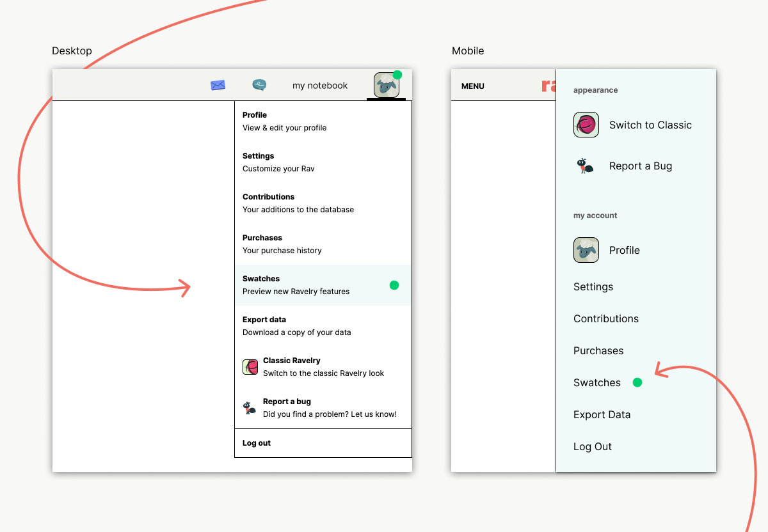Viewport: 768px width, 532px height.
Task: Click the Classic Ravelry yarn ball icon
Action: tap(250, 367)
